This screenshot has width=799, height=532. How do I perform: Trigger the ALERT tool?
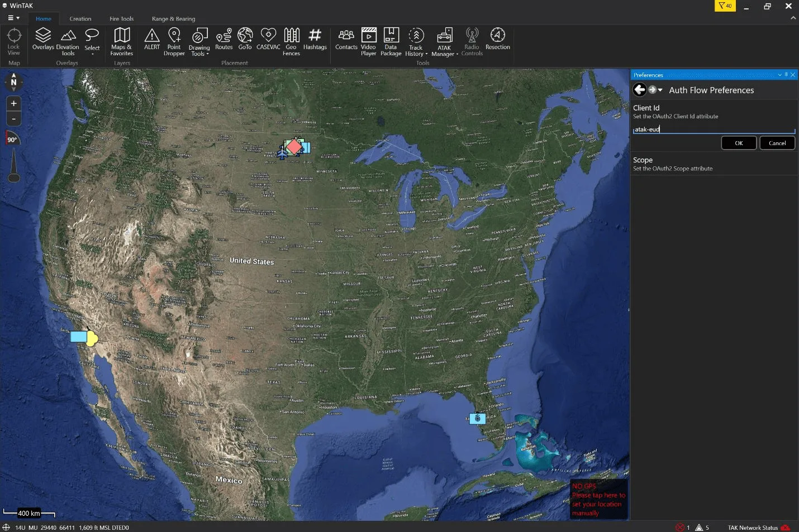pyautogui.click(x=152, y=40)
